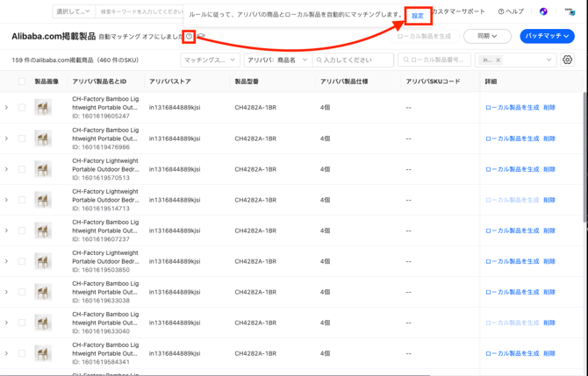The width and height of the screenshot is (588, 376).
Task: Click the 設定 link in the tooltip
Action: (418, 16)
